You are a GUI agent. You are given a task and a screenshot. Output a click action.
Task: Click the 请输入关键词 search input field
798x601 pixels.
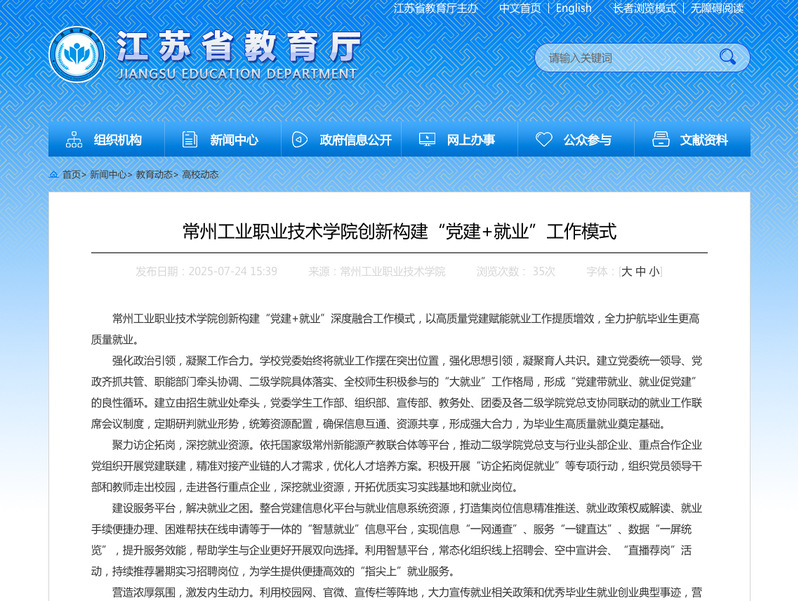pyautogui.click(x=620, y=58)
